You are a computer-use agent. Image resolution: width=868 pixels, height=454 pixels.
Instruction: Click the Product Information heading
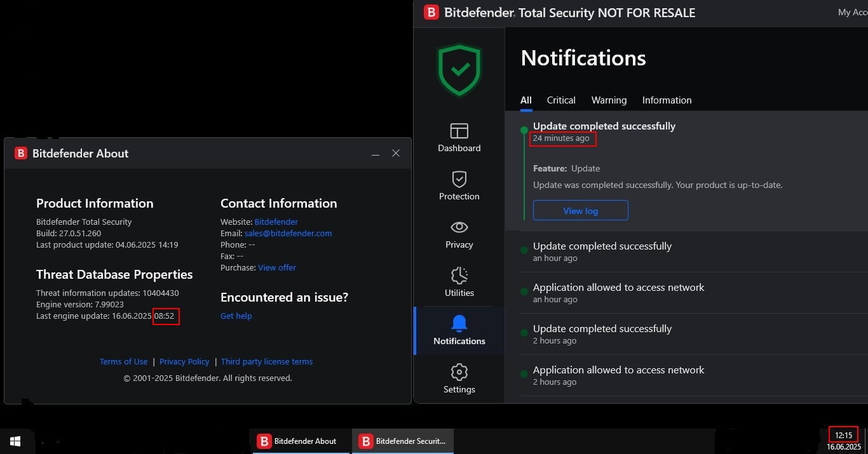point(95,203)
